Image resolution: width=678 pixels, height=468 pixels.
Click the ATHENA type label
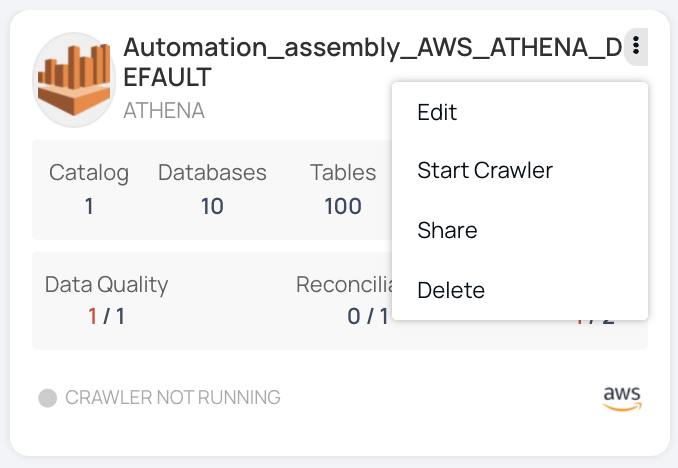tap(164, 110)
